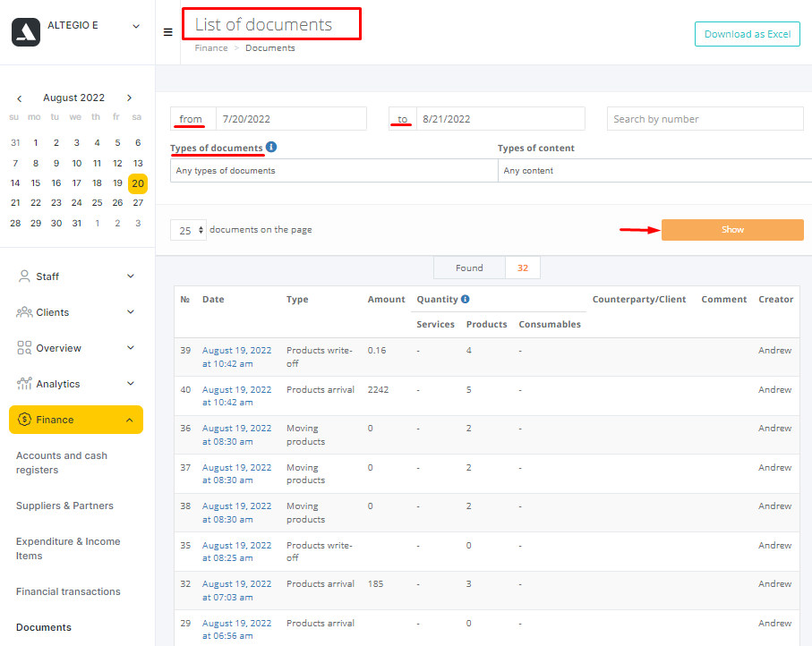Click the Clients group icon
The width and height of the screenshot is (812, 646).
coord(24,312)
